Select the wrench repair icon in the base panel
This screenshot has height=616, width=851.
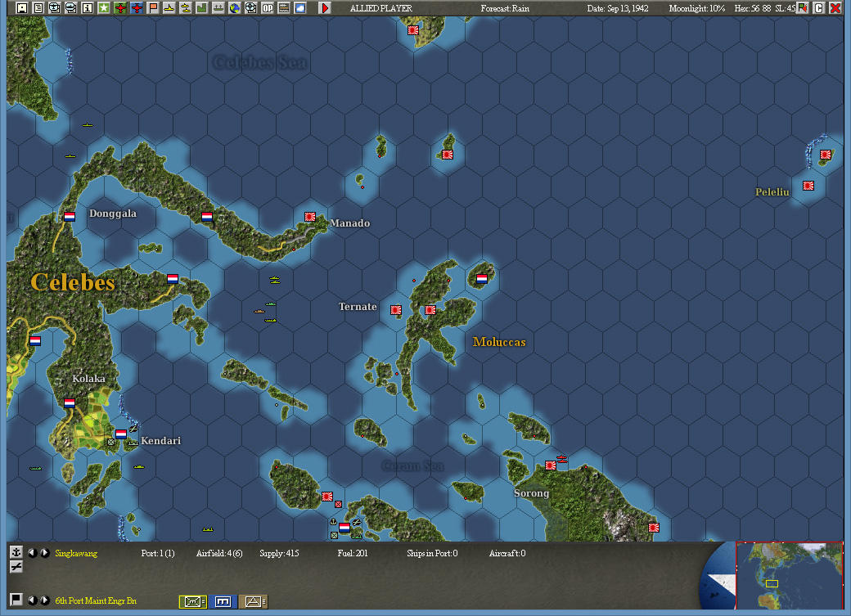click(15, 567)
